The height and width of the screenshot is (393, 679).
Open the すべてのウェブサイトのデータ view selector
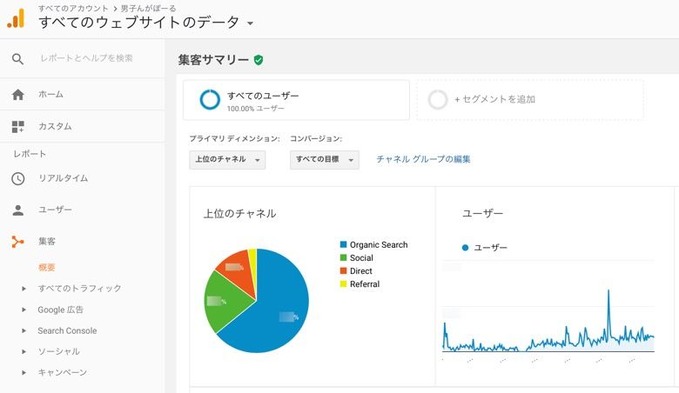coord(146,23)
